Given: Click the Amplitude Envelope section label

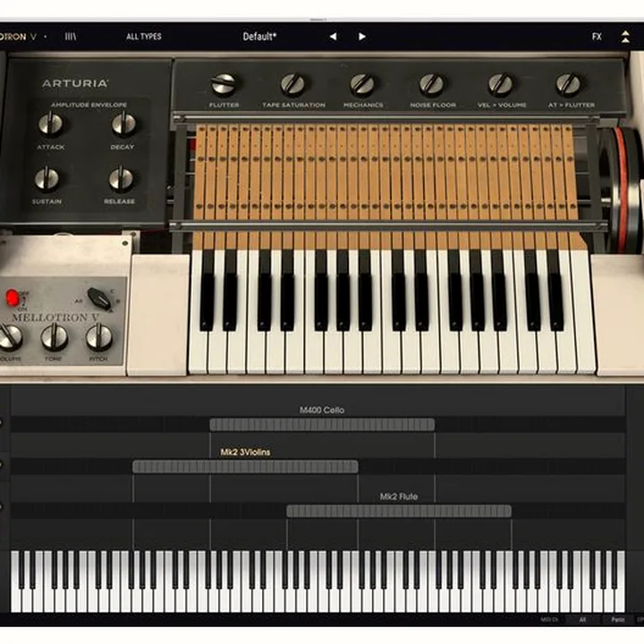Looking at the screenshot, I should (x=89, y=105).
